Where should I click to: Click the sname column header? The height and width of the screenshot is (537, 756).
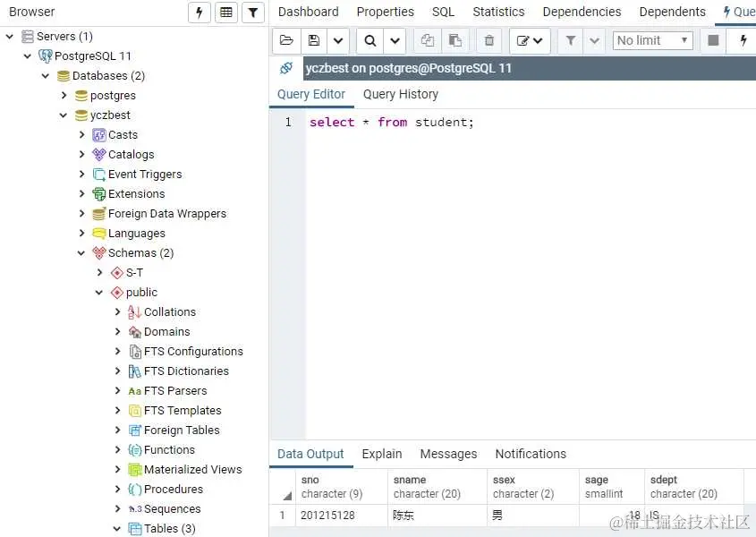(x=437, y=487)
